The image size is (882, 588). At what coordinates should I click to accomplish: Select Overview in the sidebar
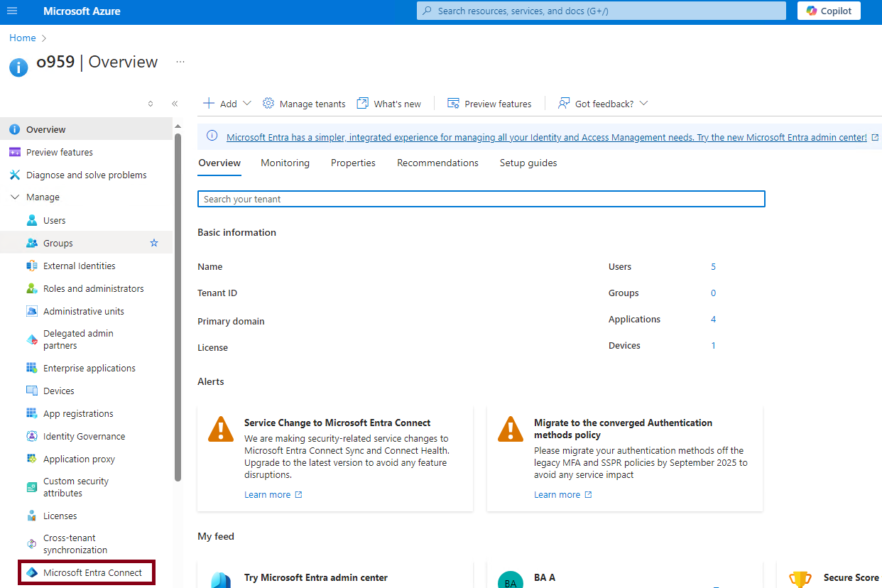[86, 129]
